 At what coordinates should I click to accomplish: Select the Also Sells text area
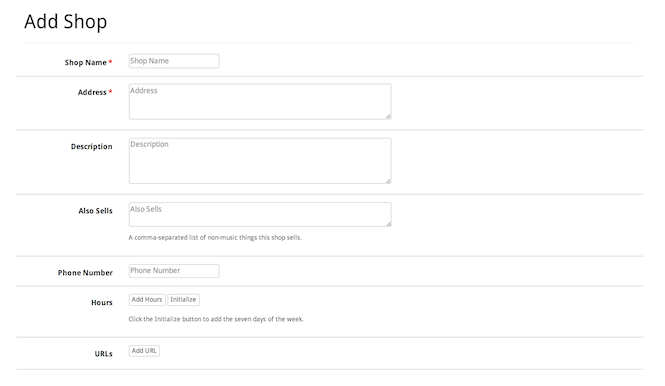(260, 214)
